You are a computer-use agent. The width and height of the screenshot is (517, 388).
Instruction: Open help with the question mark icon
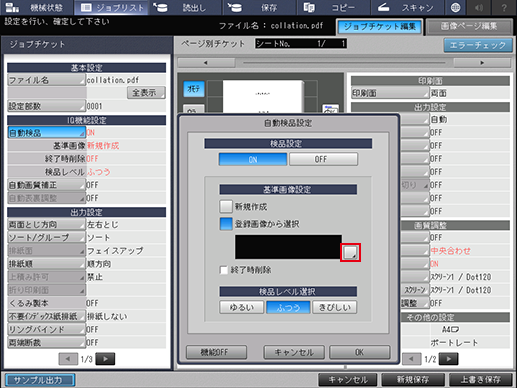click(x=504, y=7)
